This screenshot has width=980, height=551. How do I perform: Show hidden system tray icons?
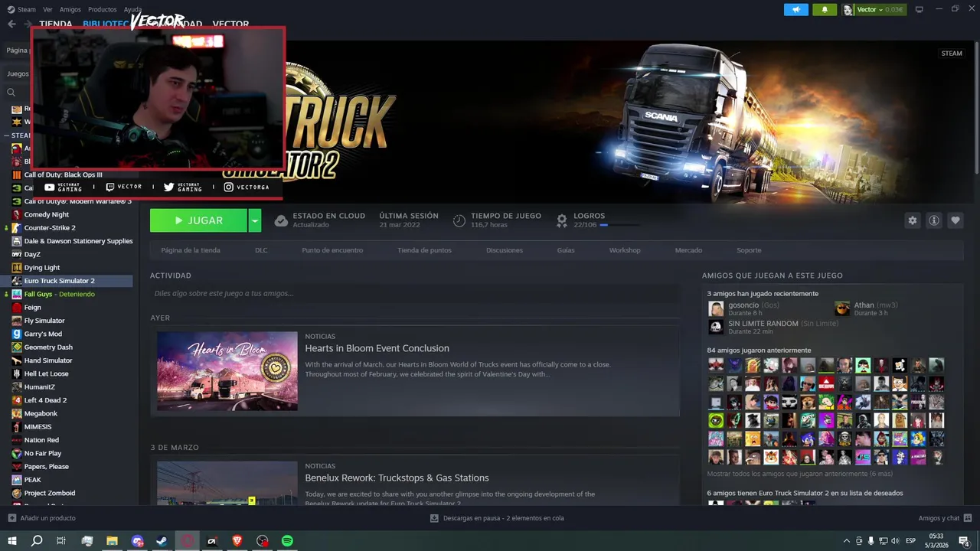[x=846, y=541]
